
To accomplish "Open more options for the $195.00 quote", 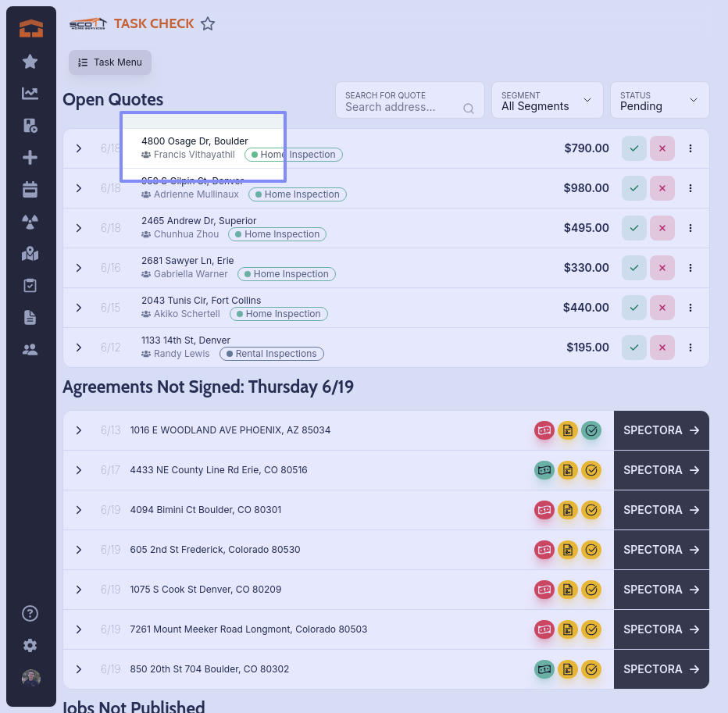I will pyautogui.click(x=691, y=348).
